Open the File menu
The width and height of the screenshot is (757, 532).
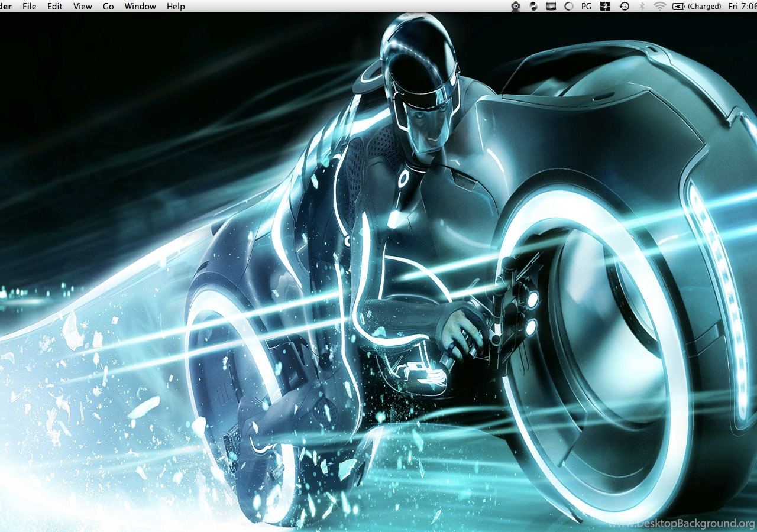click(x=29, y=7)
